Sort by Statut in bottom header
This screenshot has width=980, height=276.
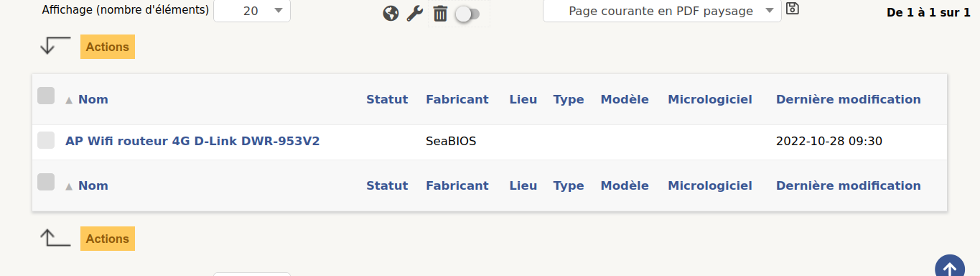coord(387,185)
